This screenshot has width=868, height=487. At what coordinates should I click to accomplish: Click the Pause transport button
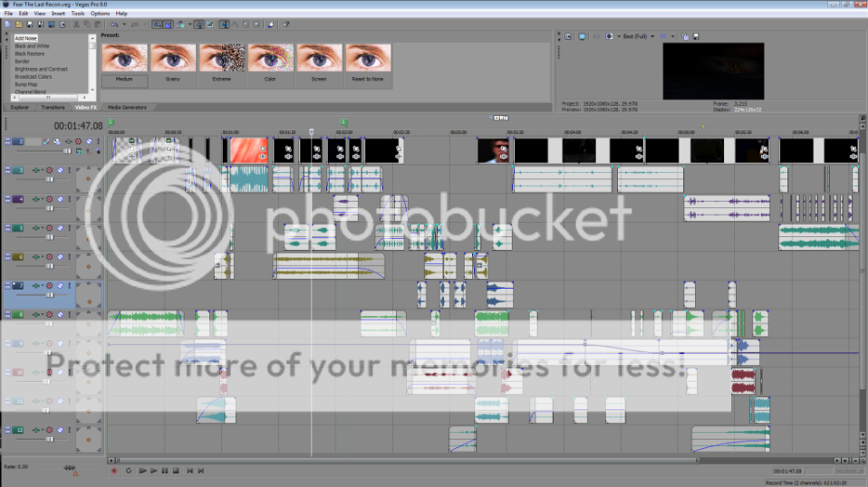coord(164,471)
